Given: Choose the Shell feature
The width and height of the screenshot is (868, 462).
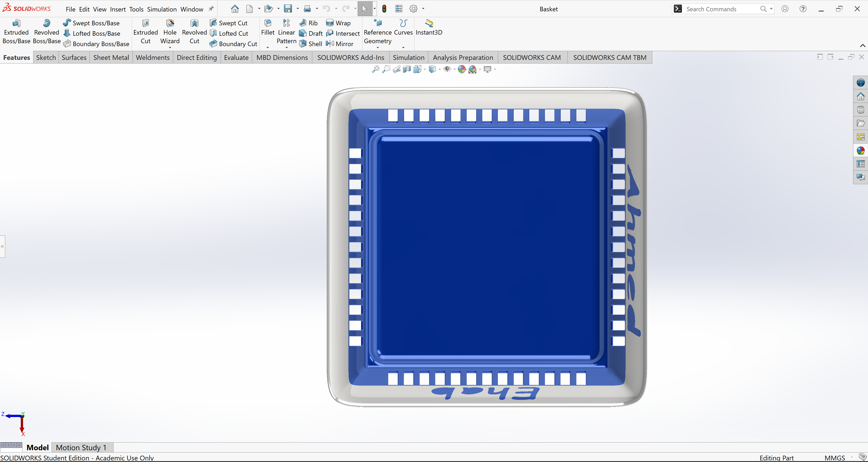Looking at the screenshot, I should click(x=311, y=44).
